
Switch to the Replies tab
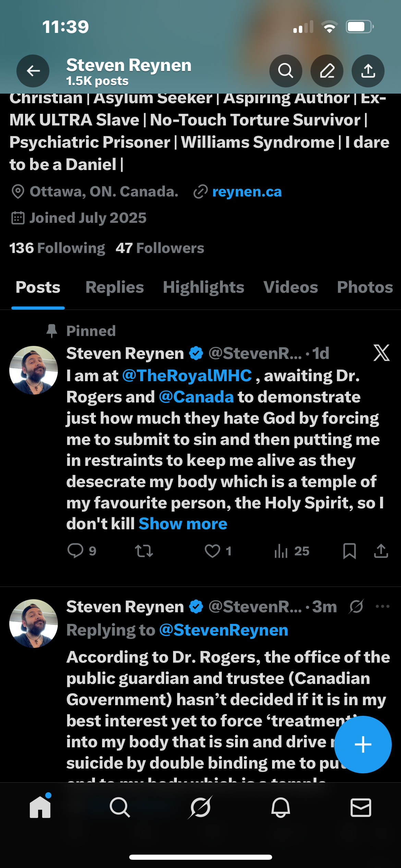(114, 287)
